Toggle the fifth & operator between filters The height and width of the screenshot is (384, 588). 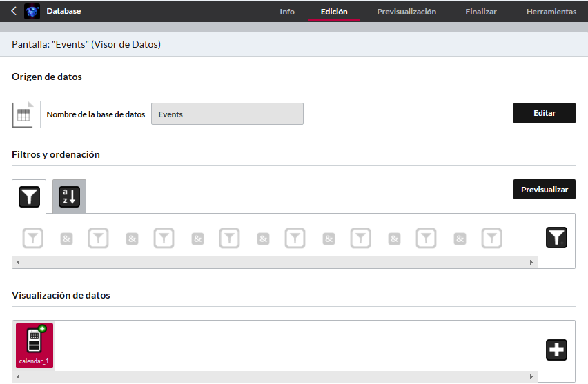[x=329, y=239]
